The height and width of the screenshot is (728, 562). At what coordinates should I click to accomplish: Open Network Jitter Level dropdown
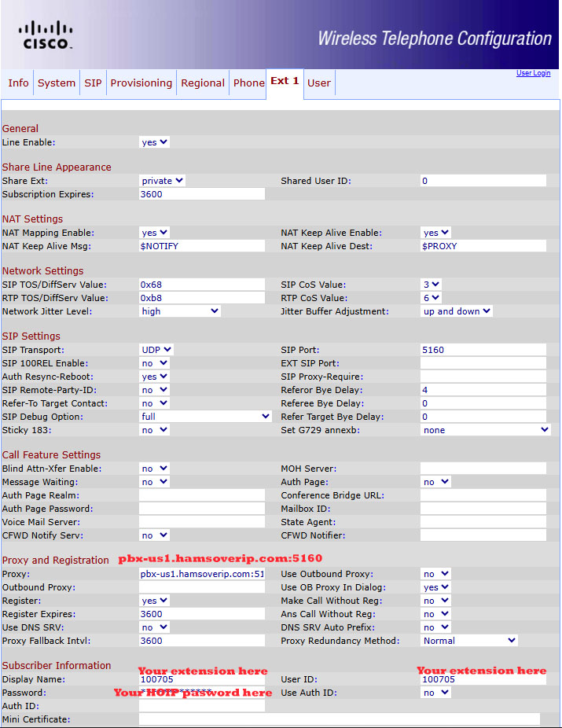[180, 311]
